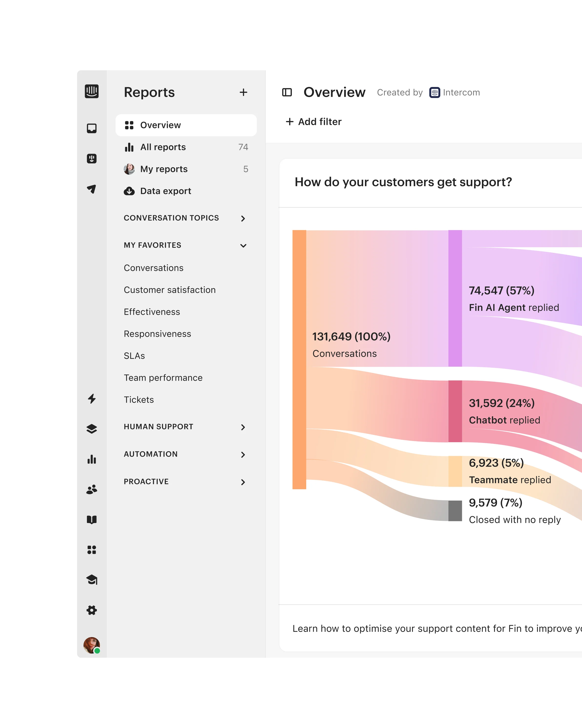Open Outbound using the paper plane icon
The height and width of the screenshot is (728, 582).
click(x=92, y=189)
